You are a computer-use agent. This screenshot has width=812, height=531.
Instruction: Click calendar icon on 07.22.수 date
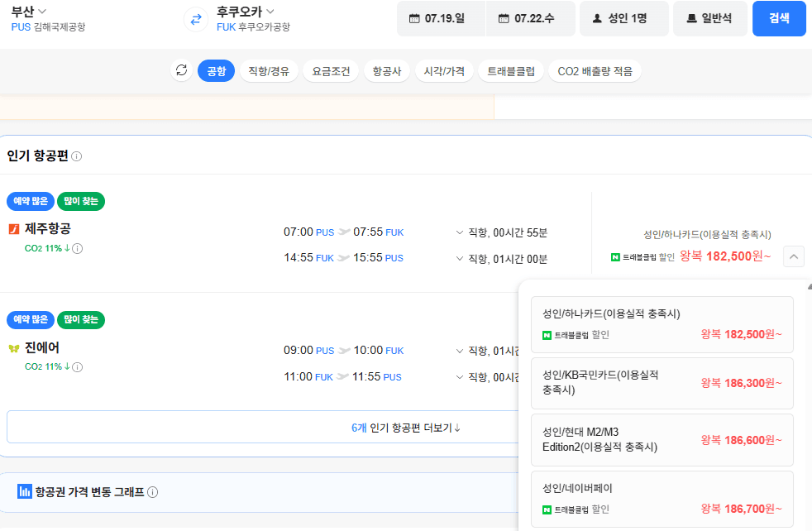coord(504,19)
